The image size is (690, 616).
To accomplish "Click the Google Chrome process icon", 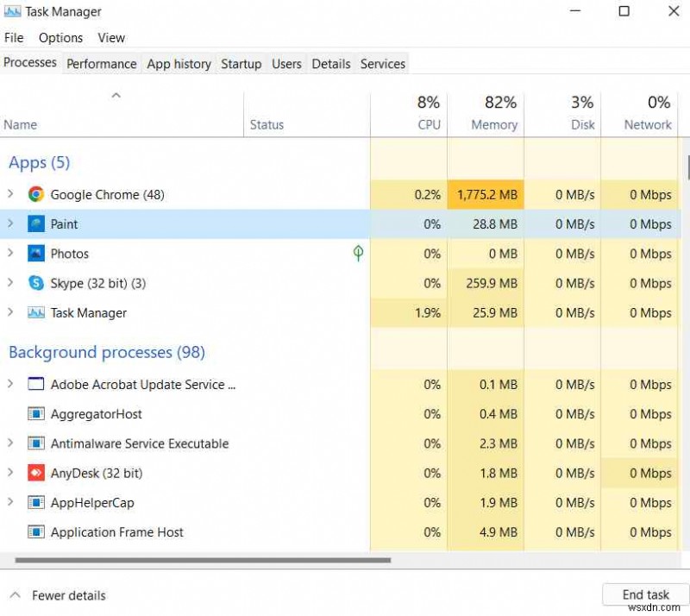I will click(35, 194).
